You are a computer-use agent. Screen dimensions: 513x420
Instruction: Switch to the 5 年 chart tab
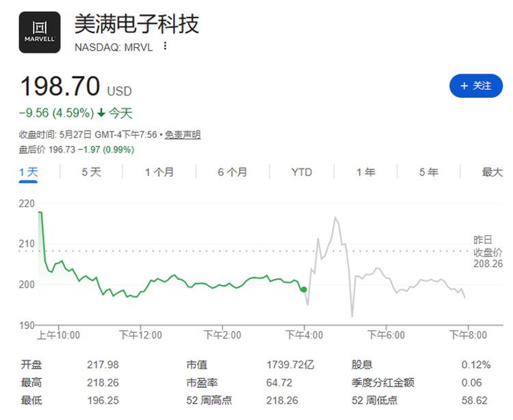click(x=429, y=172)
